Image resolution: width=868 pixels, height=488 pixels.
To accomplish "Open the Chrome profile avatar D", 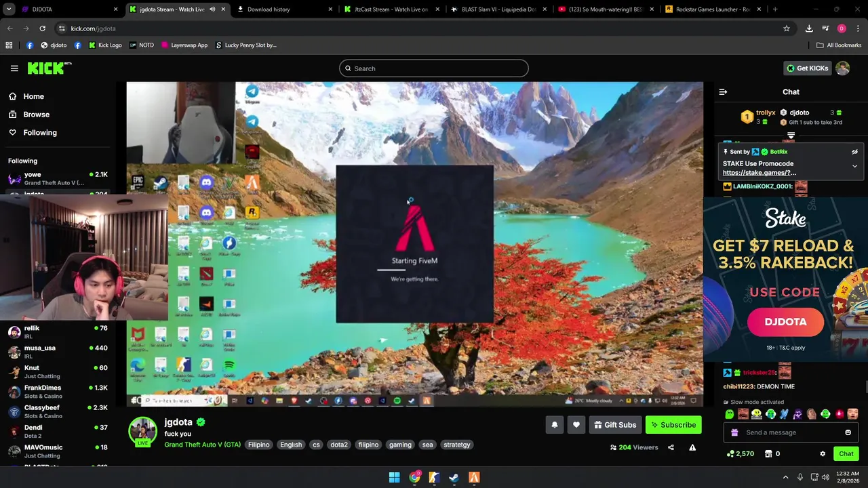I will 842,28.
